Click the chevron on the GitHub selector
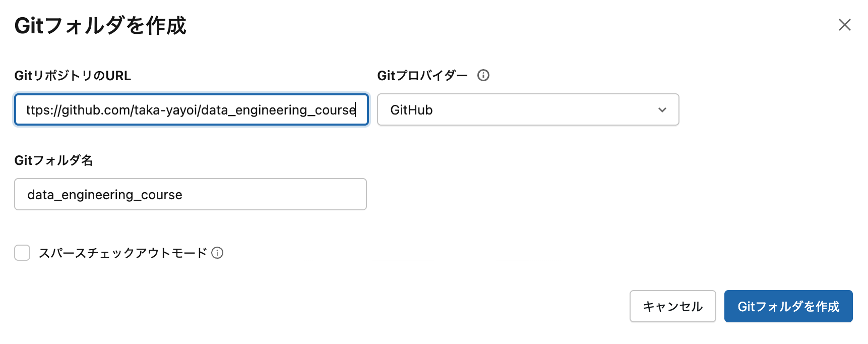Image resolution: width=868 pixels, height=344 pixels. [x=662, y=109]
